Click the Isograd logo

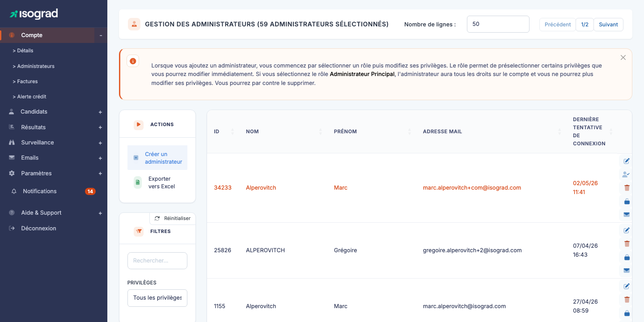click(34, 14)
